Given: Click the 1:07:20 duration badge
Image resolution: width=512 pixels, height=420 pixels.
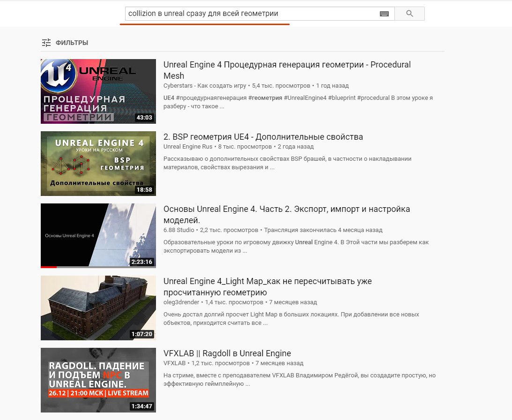Looking at the screenshot, I should [142, 334].
